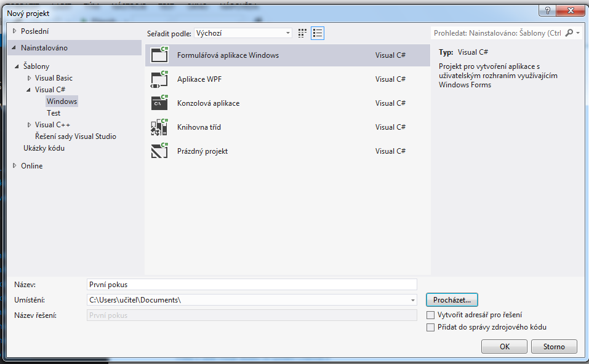Screen dimensions: 589x364
Task: Select Konzolová aplikace template text
Action: (208, 103)
